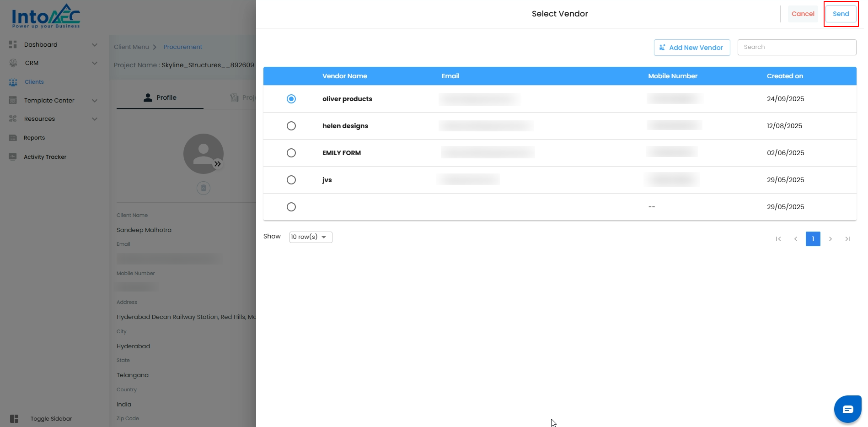Open the 10 row(s) dropdown

[x=311, y=237]
